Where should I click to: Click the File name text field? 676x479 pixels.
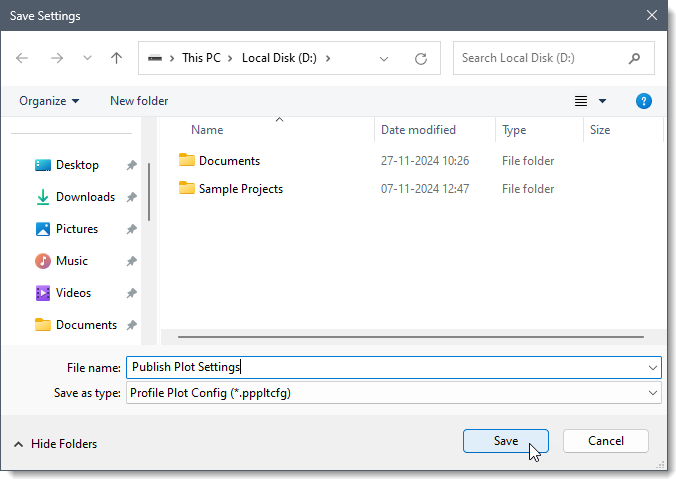tap(387, 367)
